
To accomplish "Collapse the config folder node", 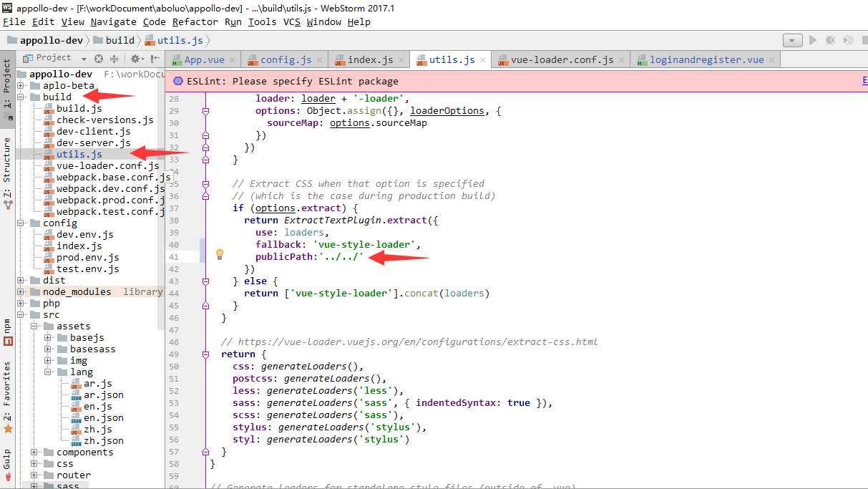I will (x=21, y=223).
